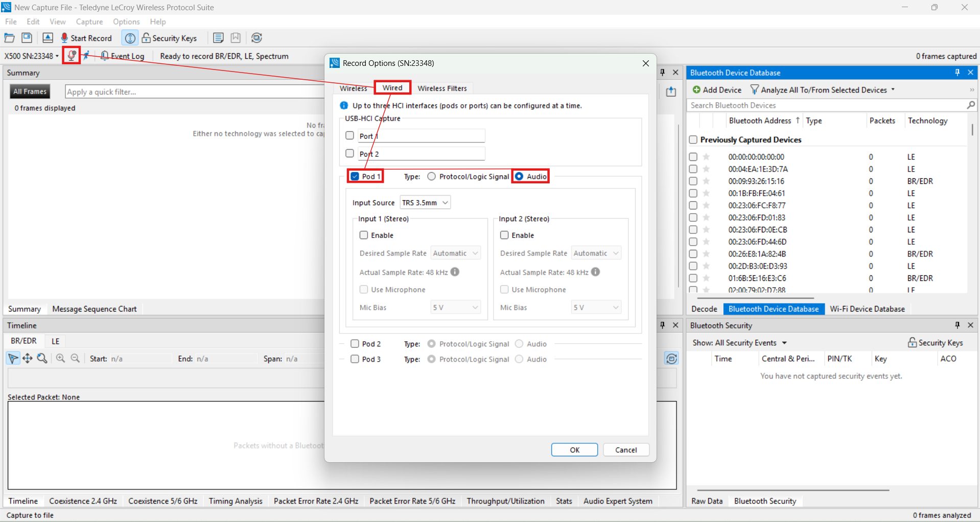Click the Apply a quick filter field

click(194, 92)
